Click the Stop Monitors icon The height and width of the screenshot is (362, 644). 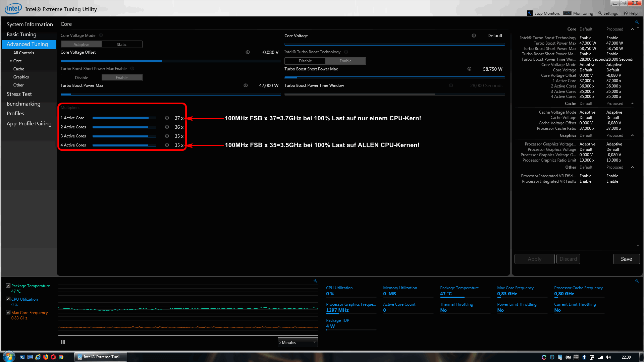(530, 13)
